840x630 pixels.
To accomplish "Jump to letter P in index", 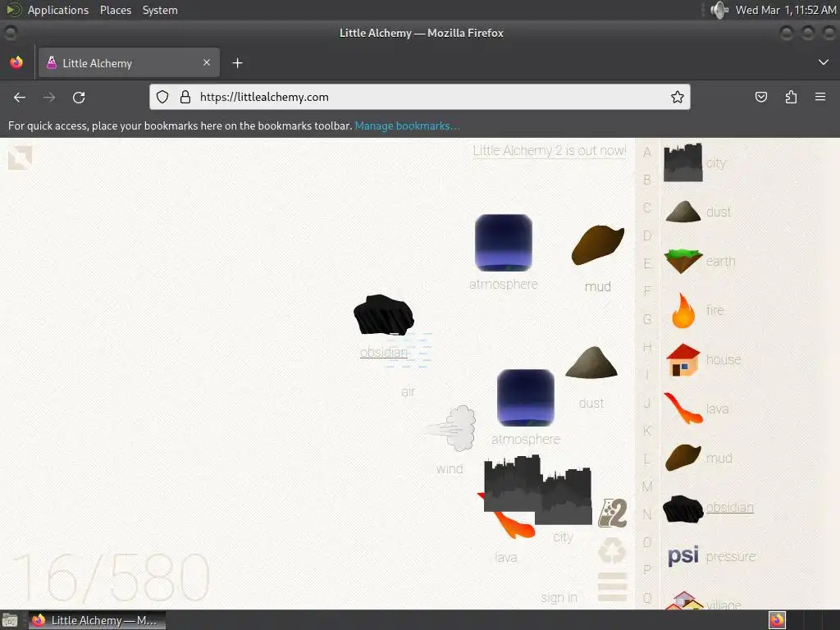I will pos(647,570).
